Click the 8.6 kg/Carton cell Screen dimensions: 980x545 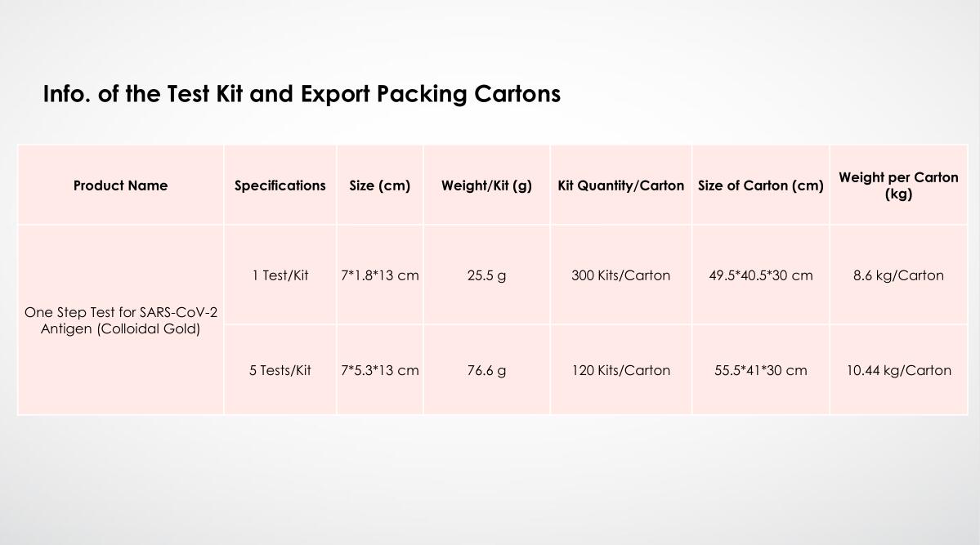coord(899,275)
